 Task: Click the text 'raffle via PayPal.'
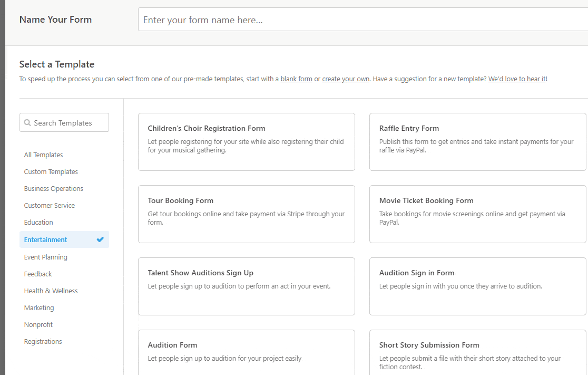pyautogui.click(x=403, y=150)
